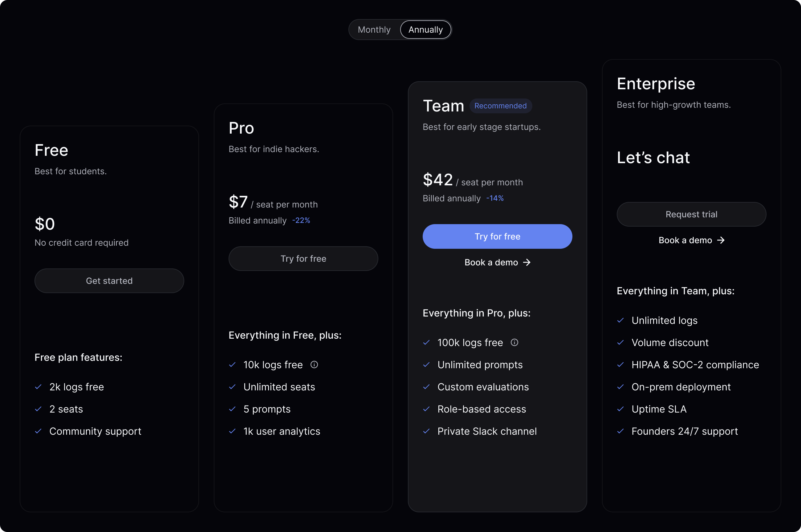Screen dimensions: 801x532
Task: Click the checkmark beside "Unlimited seats"
Action: click(x=232, y=387)
